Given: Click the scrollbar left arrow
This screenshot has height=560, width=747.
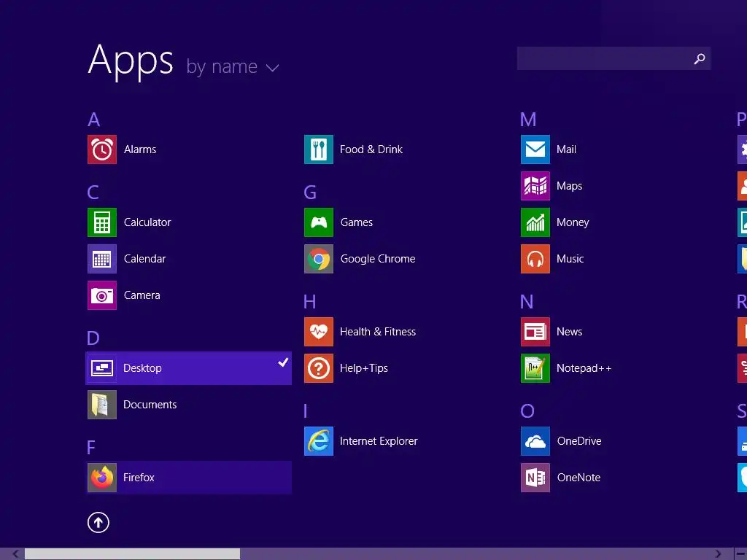Looking at the screenshot, I should (x=15, y=554).
